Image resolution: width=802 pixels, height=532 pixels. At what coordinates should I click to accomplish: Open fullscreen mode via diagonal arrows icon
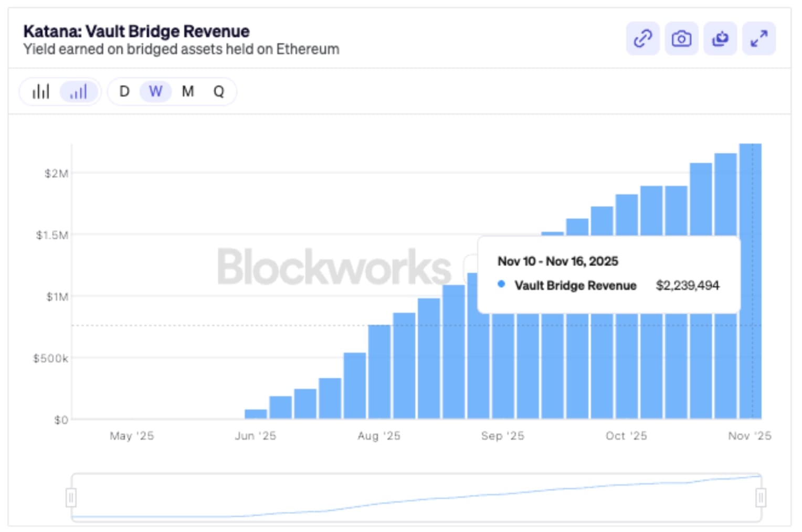758,38
